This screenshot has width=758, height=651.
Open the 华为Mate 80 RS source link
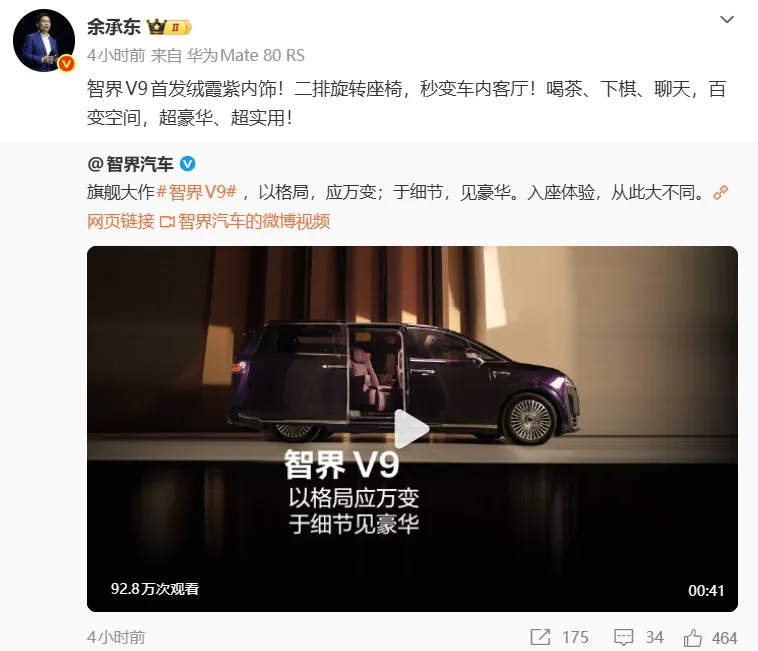(x=246, y=56)
